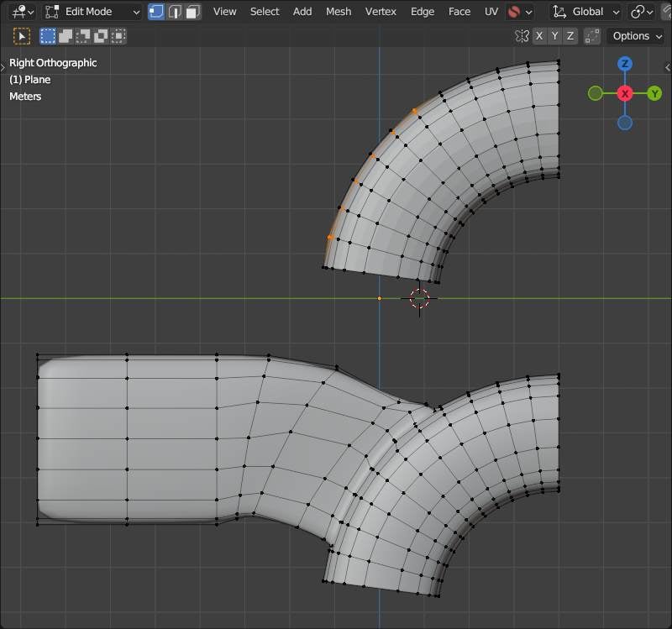Toggle Z axis mesh symmetry
The height and width of the screenshot is (629, 672).
570,36
